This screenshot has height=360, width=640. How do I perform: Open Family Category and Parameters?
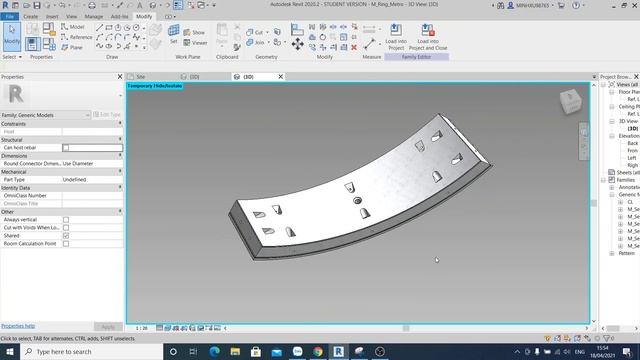49,29
